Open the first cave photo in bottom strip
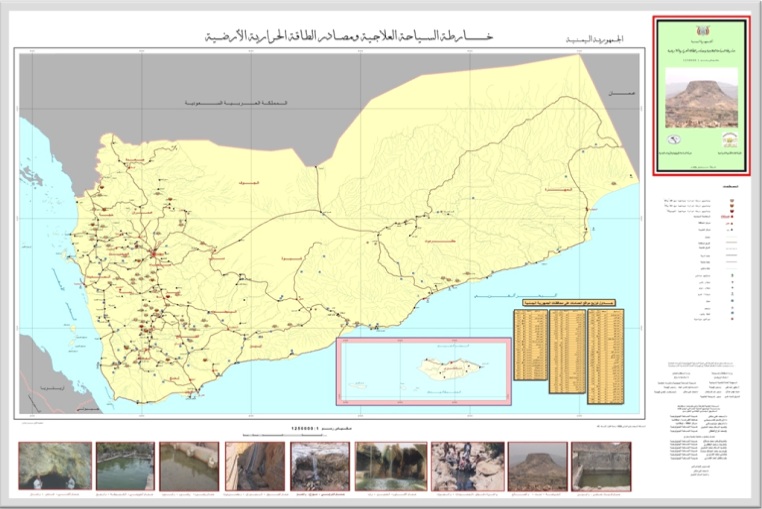 point(55,467)
